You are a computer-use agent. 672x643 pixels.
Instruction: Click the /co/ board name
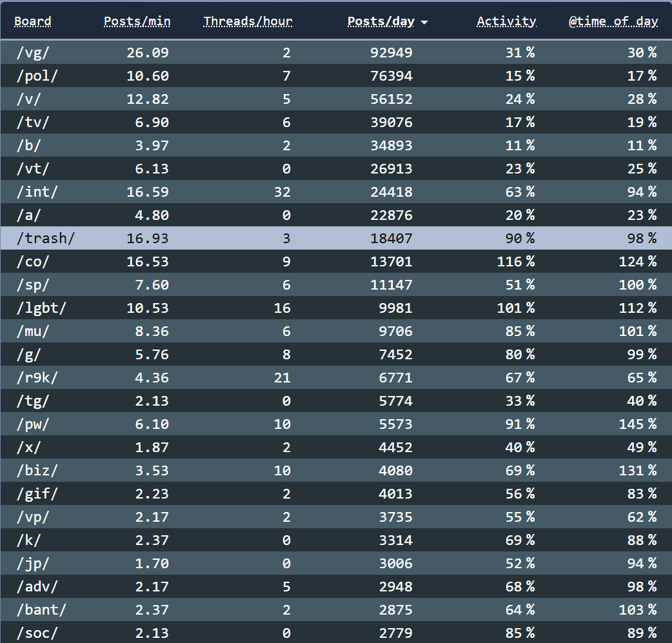(x=33, y=261)
